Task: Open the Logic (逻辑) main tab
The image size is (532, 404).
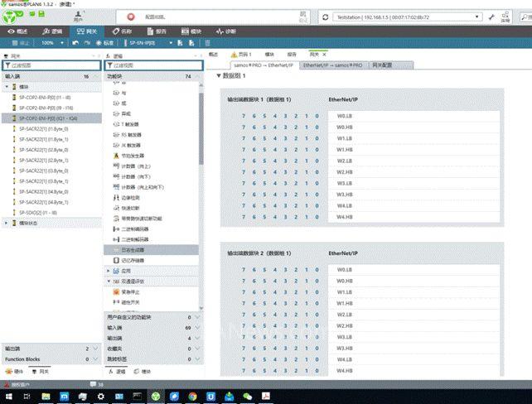Action: [x=52, y=31]
